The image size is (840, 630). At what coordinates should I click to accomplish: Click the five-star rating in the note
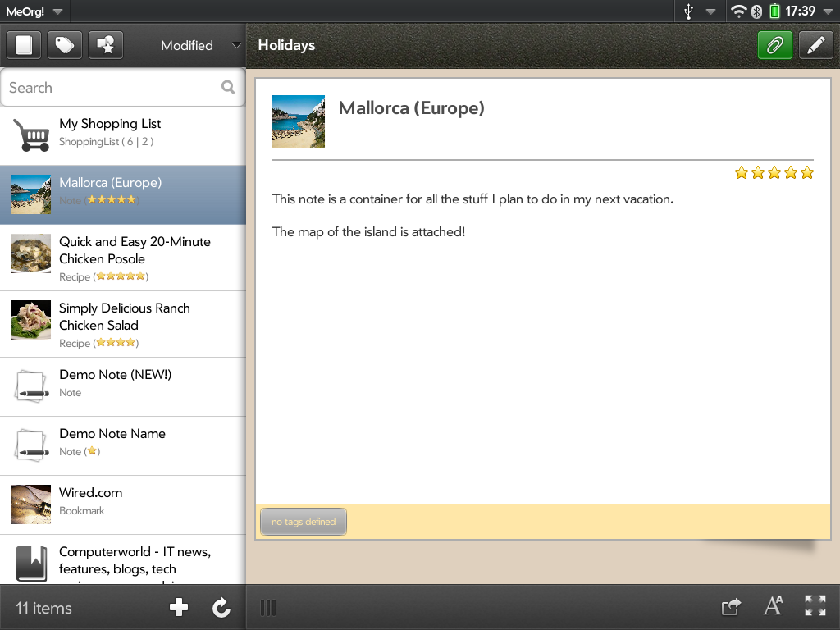[x=774, y=172]
